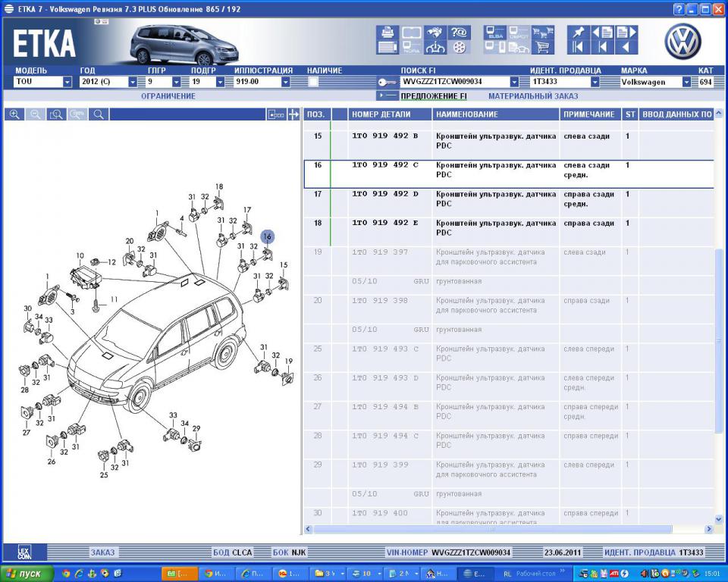This screenshot has height=582, width=728.
Task: Click the ПОЗ. column header
Action: tap(317, 114)
